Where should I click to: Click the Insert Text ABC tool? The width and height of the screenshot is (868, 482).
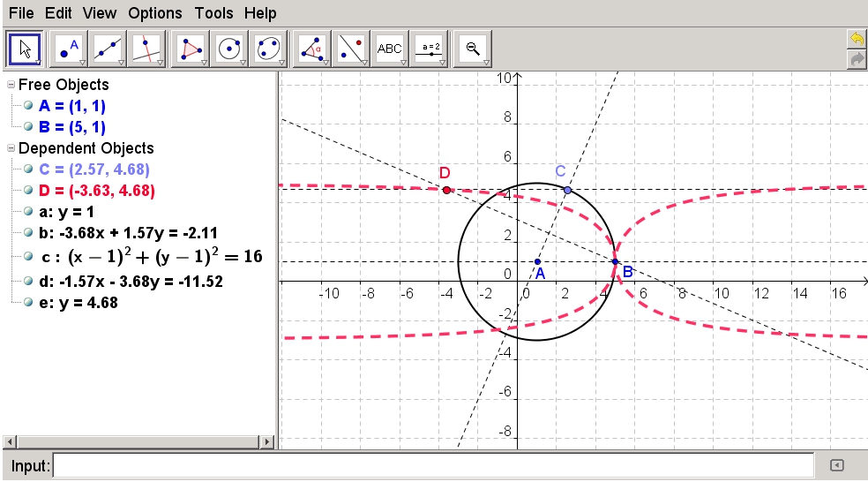coord(390,49)
